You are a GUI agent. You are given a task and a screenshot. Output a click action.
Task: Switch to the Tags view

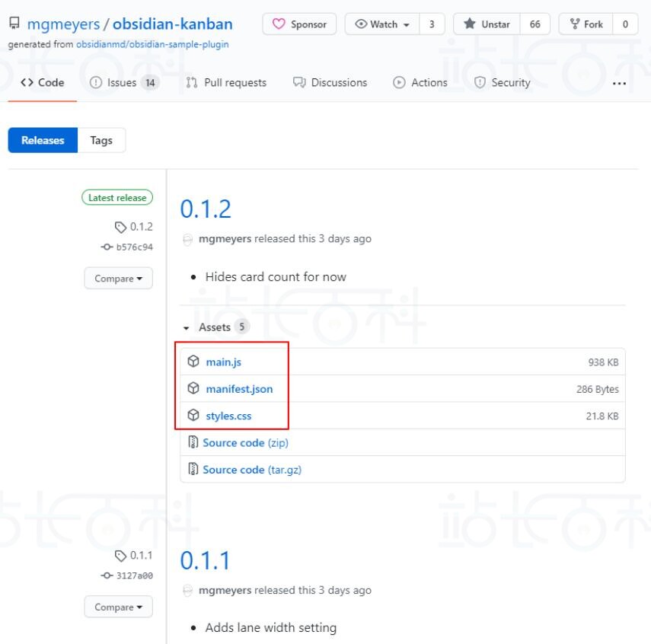(x=101, y=140)
